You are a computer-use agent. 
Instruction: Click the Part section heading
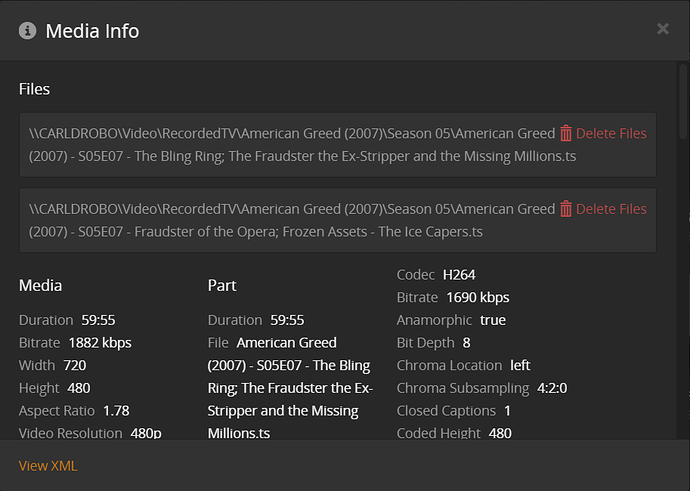pos(222,285)
